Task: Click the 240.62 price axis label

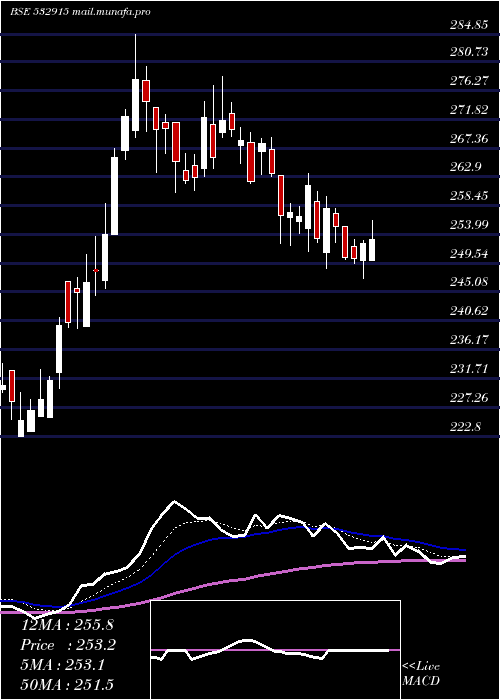Action: (469, 311)
